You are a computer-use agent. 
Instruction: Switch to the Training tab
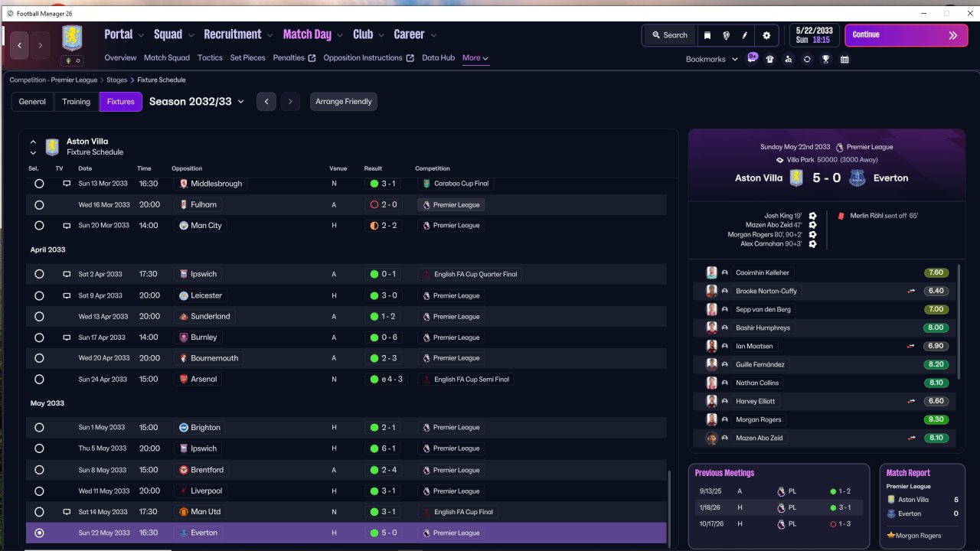77,102
